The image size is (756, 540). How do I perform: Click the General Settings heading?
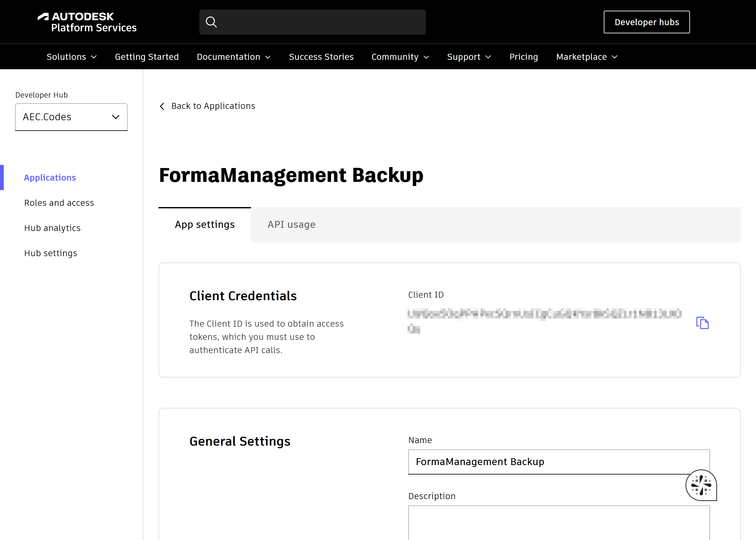click(240, 442)
